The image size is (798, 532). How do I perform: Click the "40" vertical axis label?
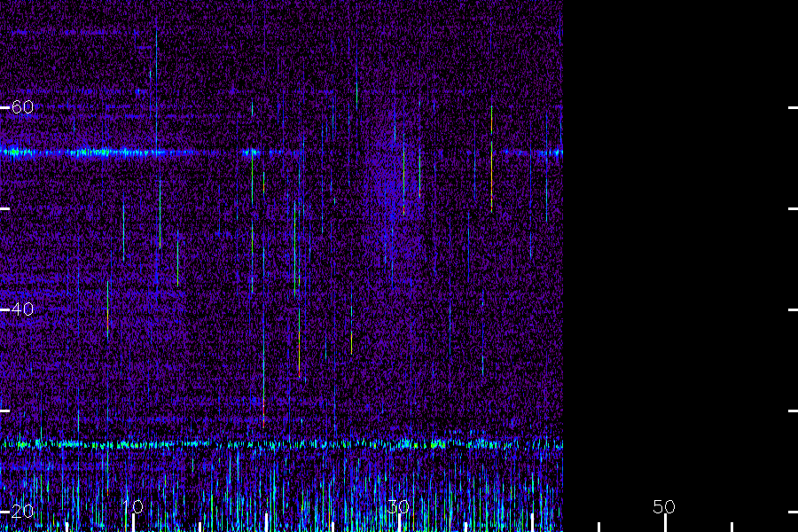[x=22, y=309]
